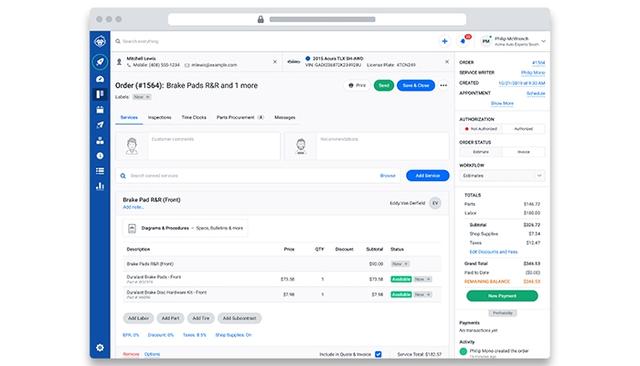Click in the Customer comments field
640x366 pixels.
[x=214, y=146]
